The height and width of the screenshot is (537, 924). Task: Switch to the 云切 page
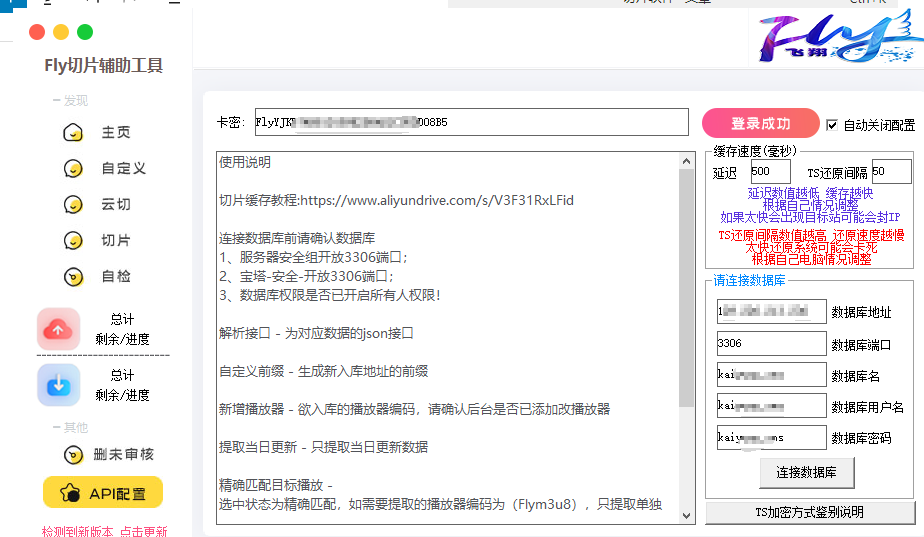point(116,205)
